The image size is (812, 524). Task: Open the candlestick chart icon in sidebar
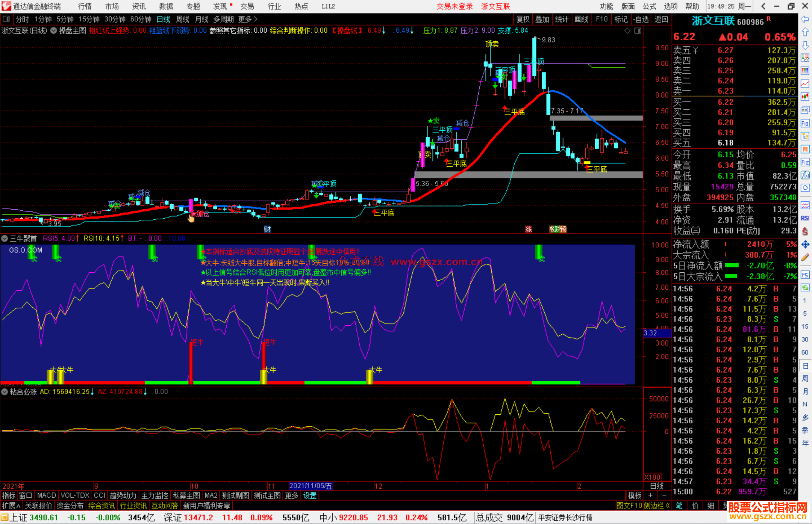click(x=805, y=97)
